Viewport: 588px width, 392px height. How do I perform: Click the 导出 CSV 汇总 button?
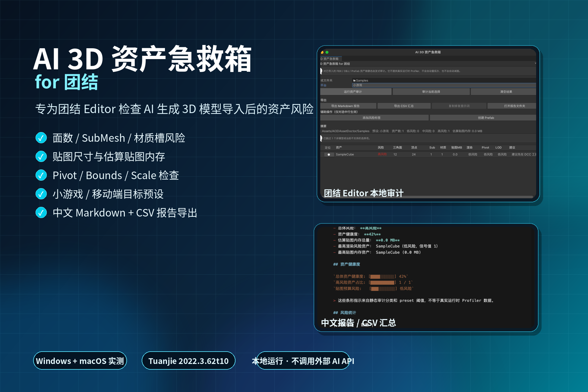(404, 106)
